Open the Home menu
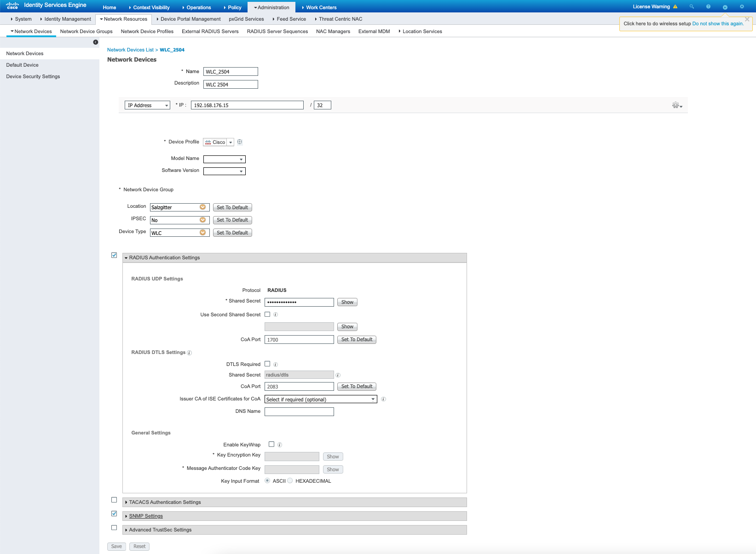Screen dimensions: 756x554 [x=110, y=7]
